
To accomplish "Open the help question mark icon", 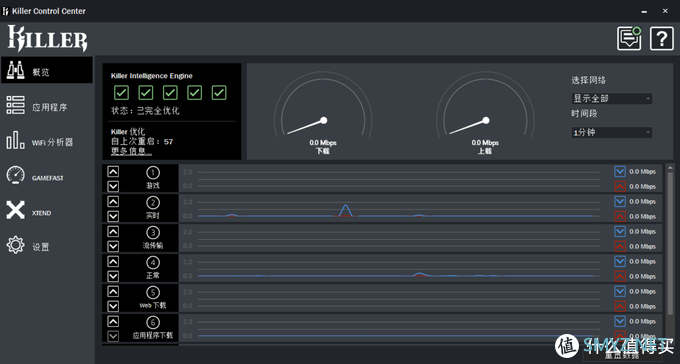I will coord(662,39).
